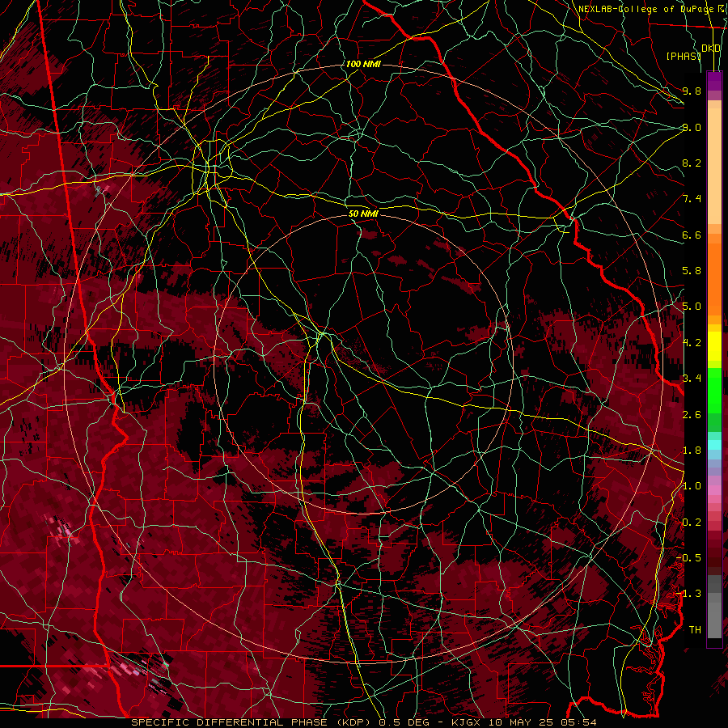Click the "100 NMI" range ring label
Screen dimensions: 728x728
point(363,64)
